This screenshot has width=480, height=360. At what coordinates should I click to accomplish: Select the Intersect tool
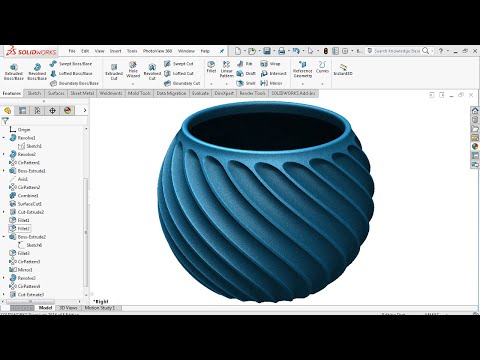[x=273, y=73]
